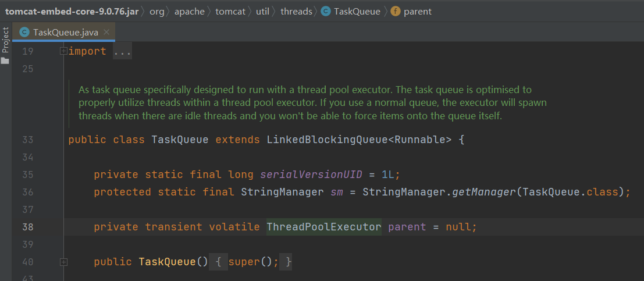
Task: Click the util package breadcrumb
Action: 263,12
